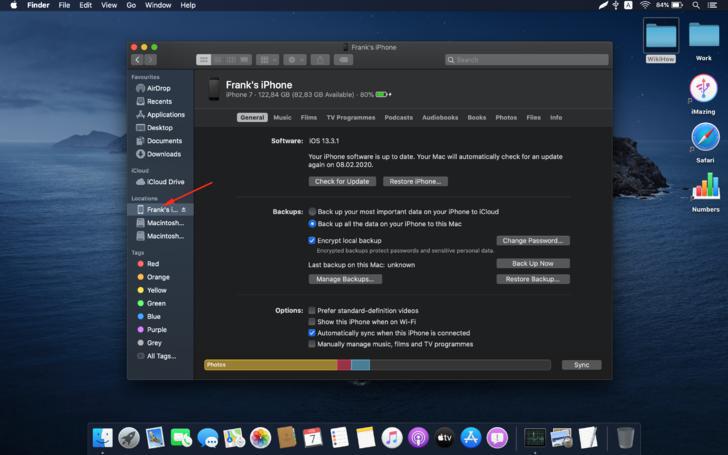Click the Restore iPhone button
Screen dimensions: 728x455
(x=416, y=182)
